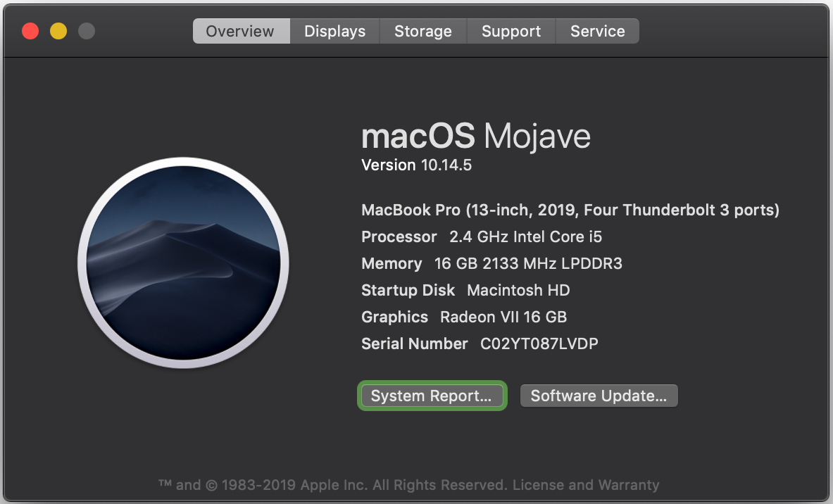Go to the Service tab

pyautogui.click(x=597, y=31)
